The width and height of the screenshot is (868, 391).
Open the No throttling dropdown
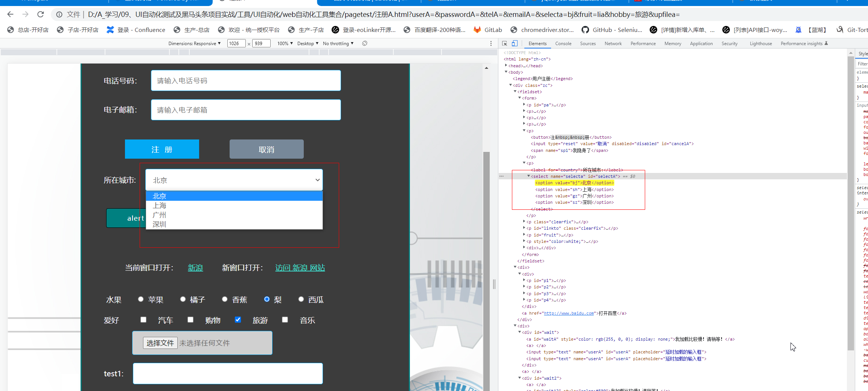(x=338, y=43)
